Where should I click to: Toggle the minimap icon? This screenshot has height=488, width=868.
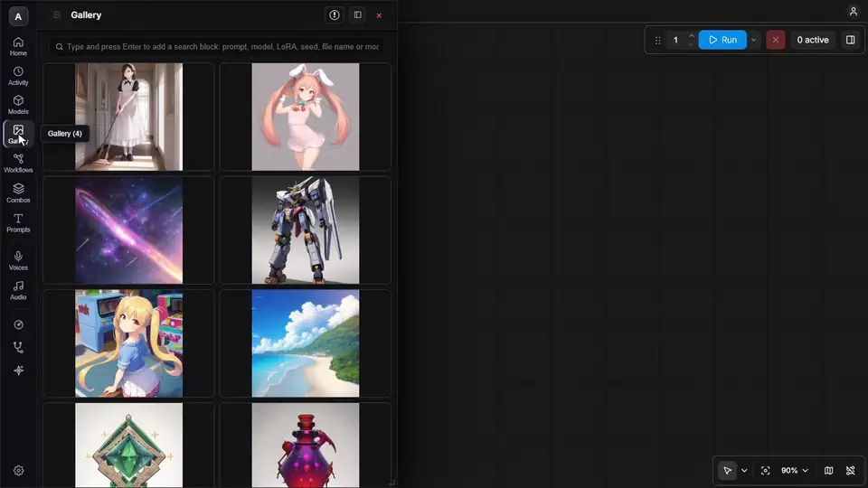[x=828, y=471]
